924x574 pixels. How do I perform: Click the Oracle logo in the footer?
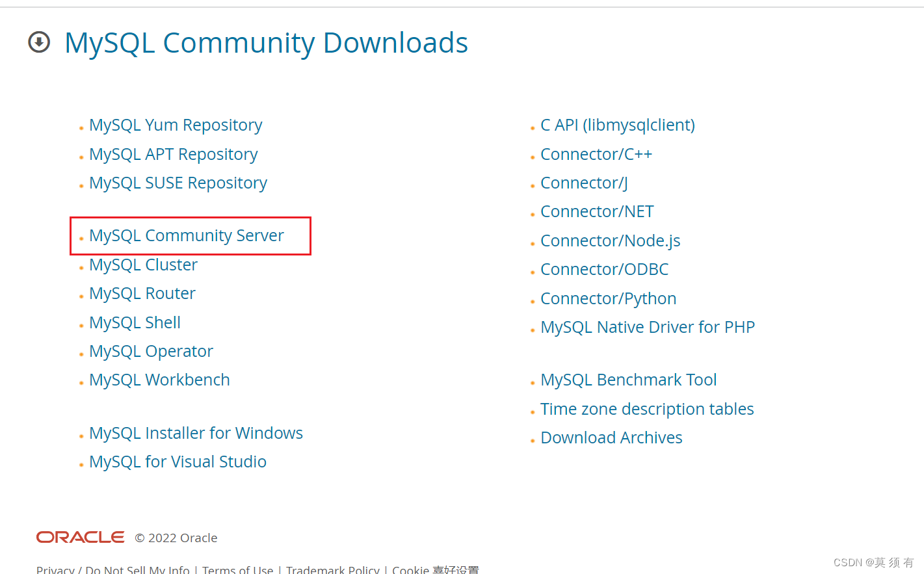point(81,537)
